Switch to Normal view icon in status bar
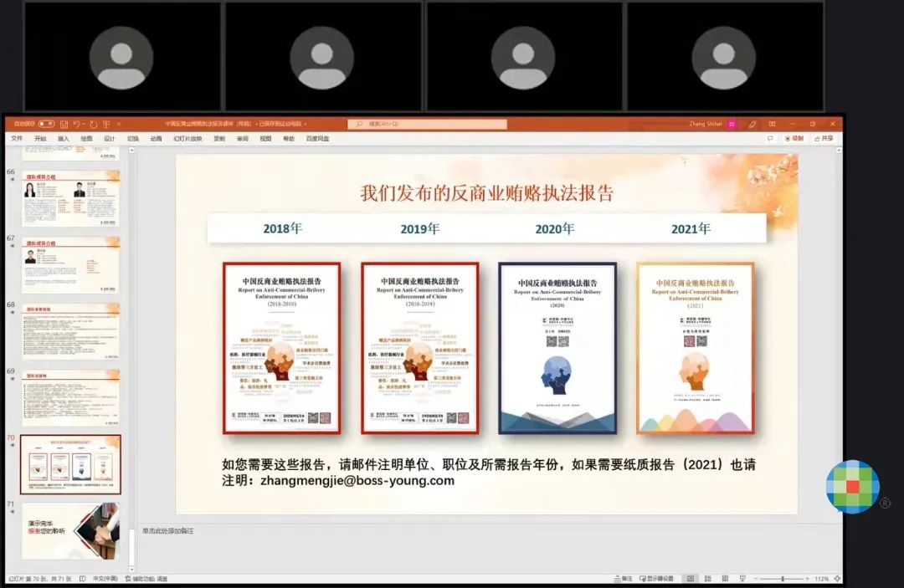Image resolution: width=904 pixels, height=588 pixels. 691,578
